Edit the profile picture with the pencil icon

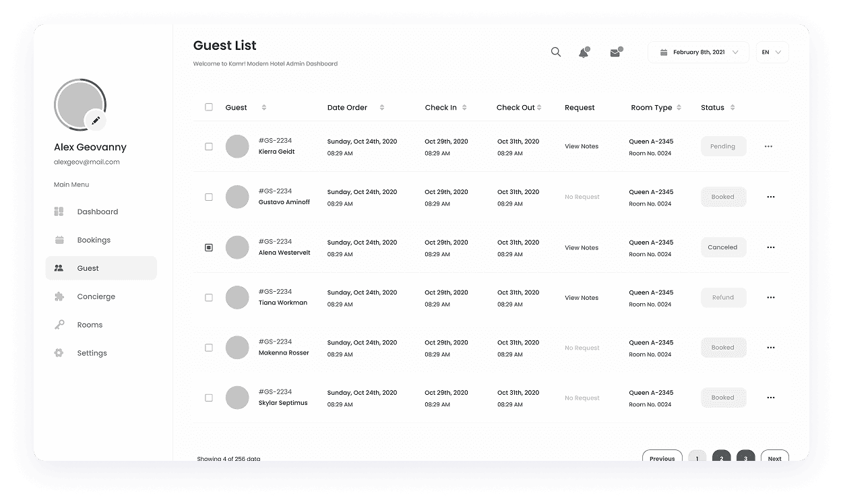[x=96, y=120]
